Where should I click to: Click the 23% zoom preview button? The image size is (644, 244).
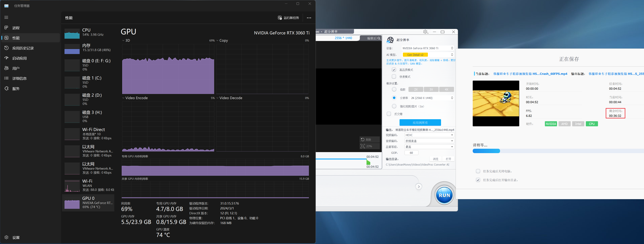(370, 146)
